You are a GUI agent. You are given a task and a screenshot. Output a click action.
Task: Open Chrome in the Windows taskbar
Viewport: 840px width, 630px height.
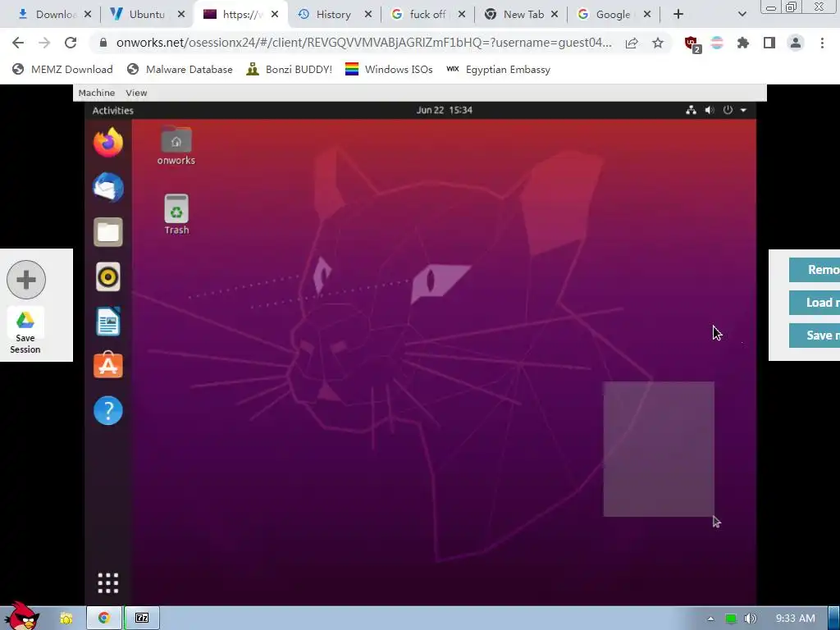[104, 618]
